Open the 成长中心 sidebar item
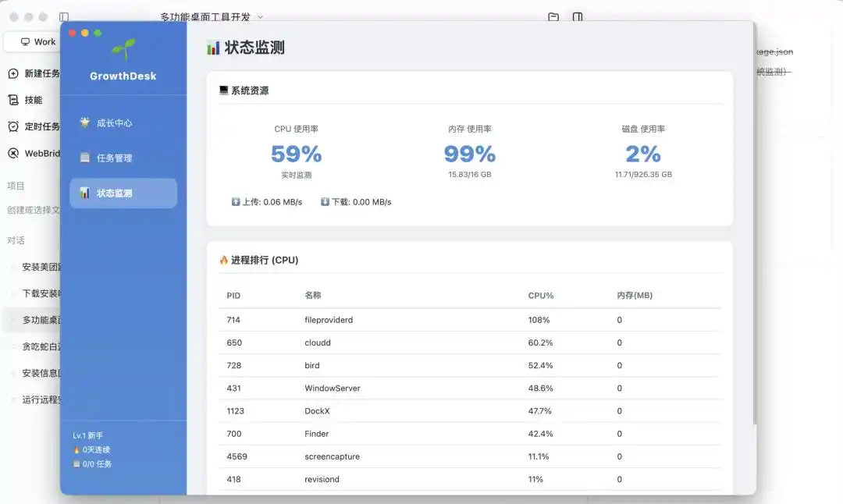 click(123, 123)
